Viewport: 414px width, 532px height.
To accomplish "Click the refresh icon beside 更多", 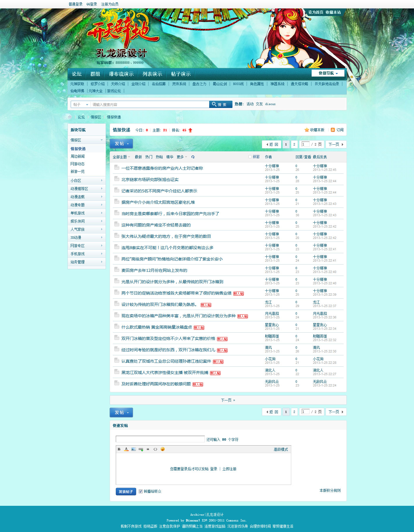I will [x=193, y=157].
